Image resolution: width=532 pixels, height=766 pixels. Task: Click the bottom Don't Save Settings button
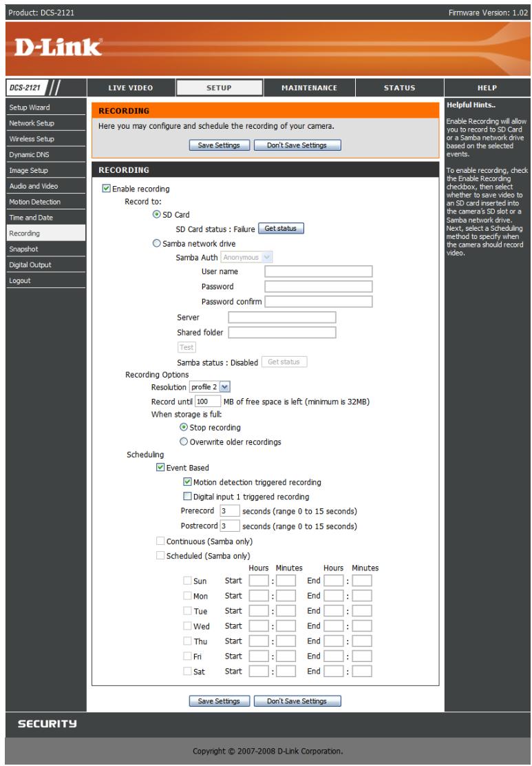[297, 701]
